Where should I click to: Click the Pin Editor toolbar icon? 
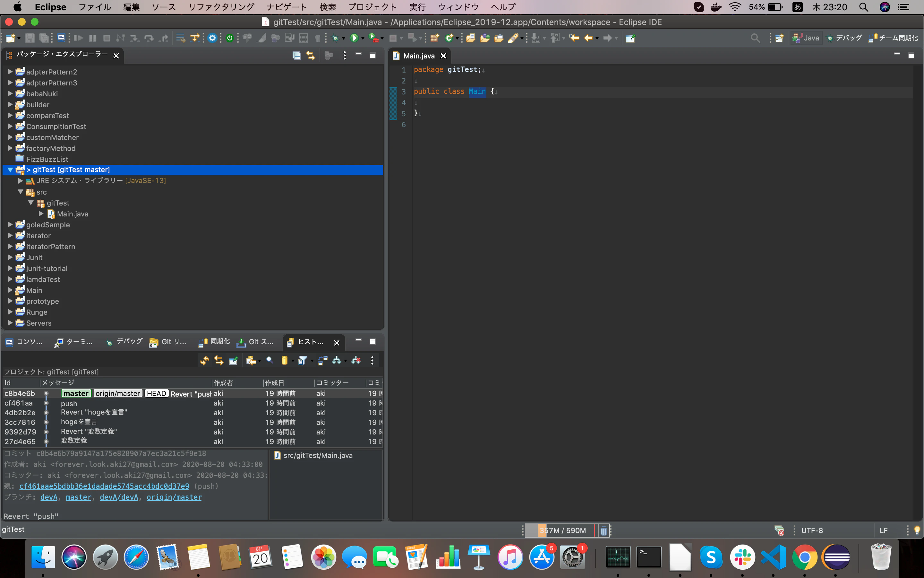point(630,38)
